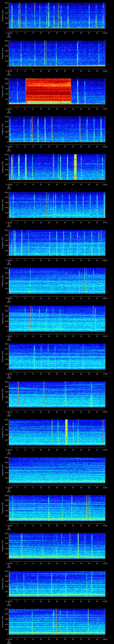Click the 11:33:00 start time label

tap(9, 109)
